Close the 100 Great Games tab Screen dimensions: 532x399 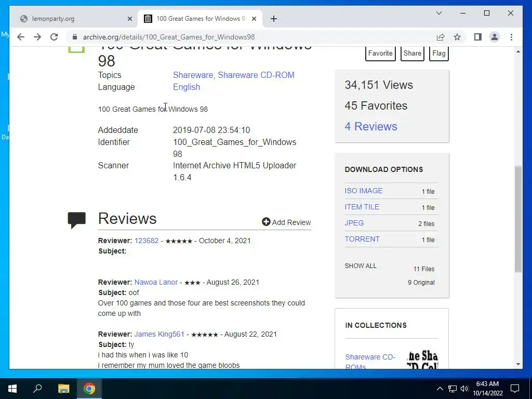[x=254, y=19]
